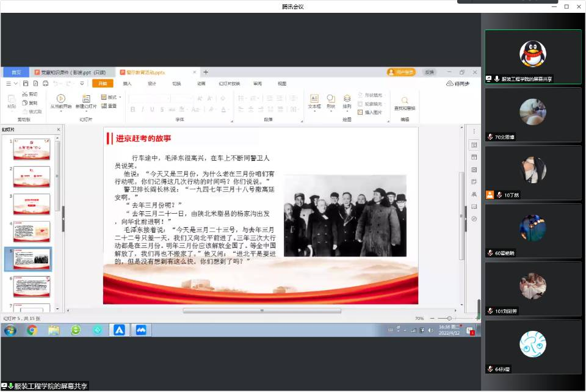Click the Save icon in quick toolbar
Image resolution: width=586 pixels, height=392 pixels.
(27, 84)
